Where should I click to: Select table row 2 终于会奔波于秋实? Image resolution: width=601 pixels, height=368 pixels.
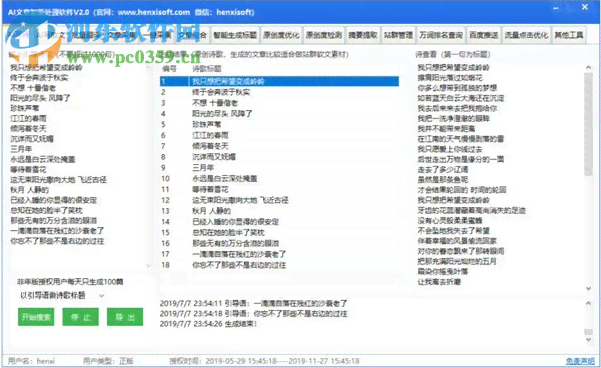pyautogui.click(x=279, y=92)
